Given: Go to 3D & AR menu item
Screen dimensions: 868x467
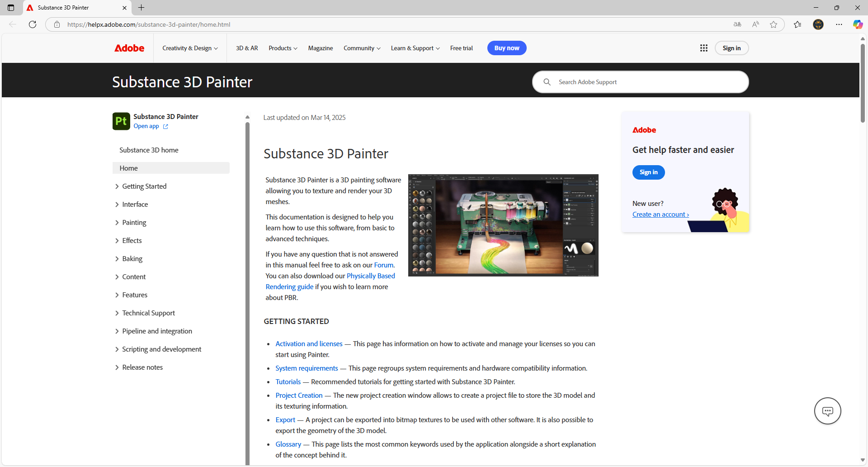Looking at the screenshot, I should click(x=247, y=48).
